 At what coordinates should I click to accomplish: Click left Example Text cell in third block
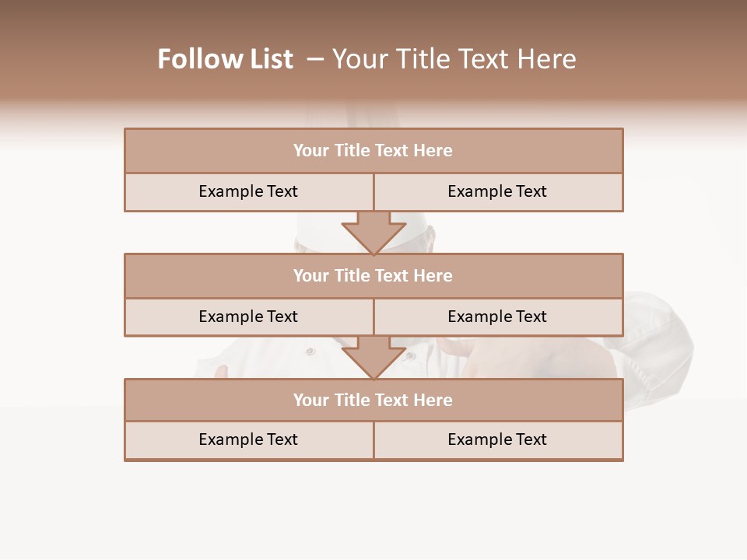pyautogui.click(x=248, y=439)
